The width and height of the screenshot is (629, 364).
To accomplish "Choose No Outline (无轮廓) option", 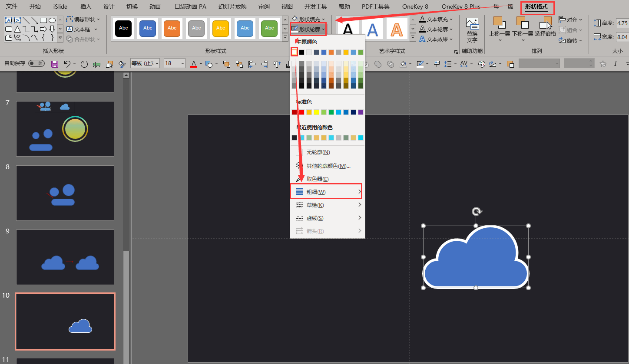I will pos(318,152).
